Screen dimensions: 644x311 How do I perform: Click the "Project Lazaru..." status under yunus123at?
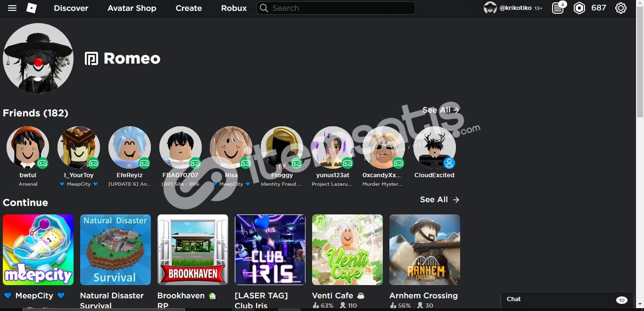pyautogui.click(x=332, y=184)
